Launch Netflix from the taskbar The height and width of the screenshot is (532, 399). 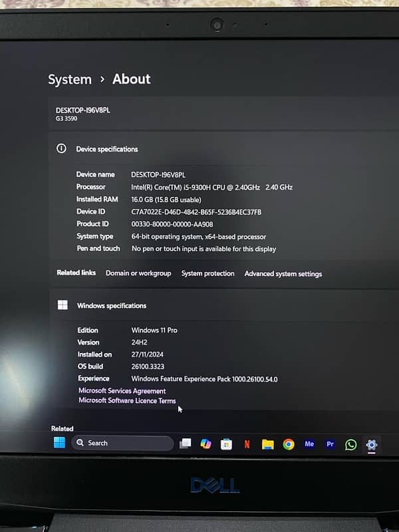[x=247, y=444]
